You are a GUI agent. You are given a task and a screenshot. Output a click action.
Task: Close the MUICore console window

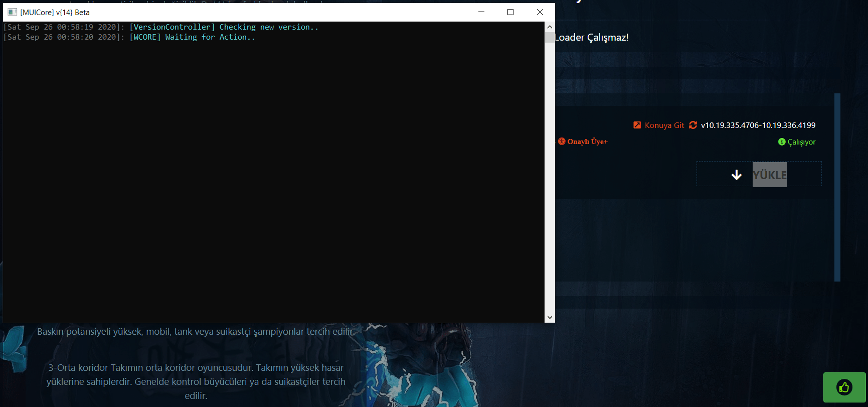540,12
